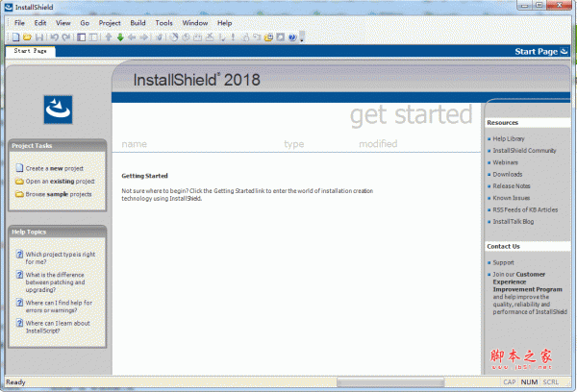Click the NUM indicator in status bar
577x392 pixels.
click(x=529, y=382)
